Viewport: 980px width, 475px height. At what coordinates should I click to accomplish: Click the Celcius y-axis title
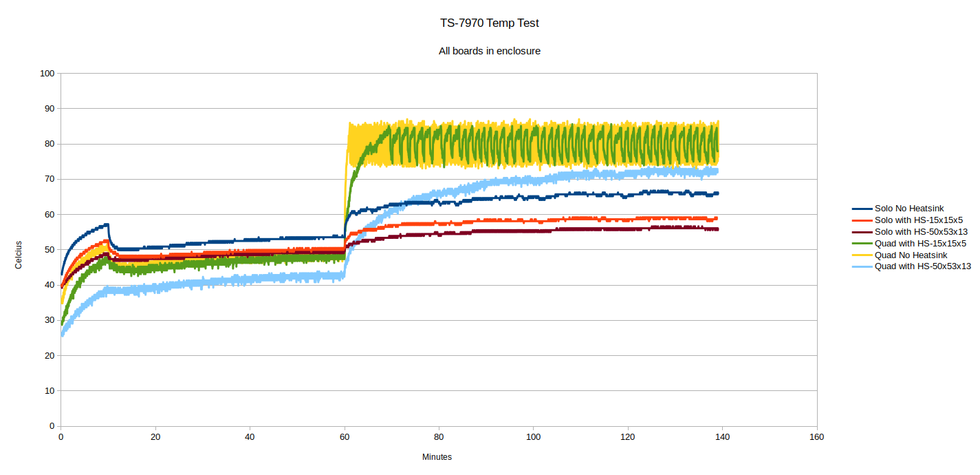[x=19, y=256]
